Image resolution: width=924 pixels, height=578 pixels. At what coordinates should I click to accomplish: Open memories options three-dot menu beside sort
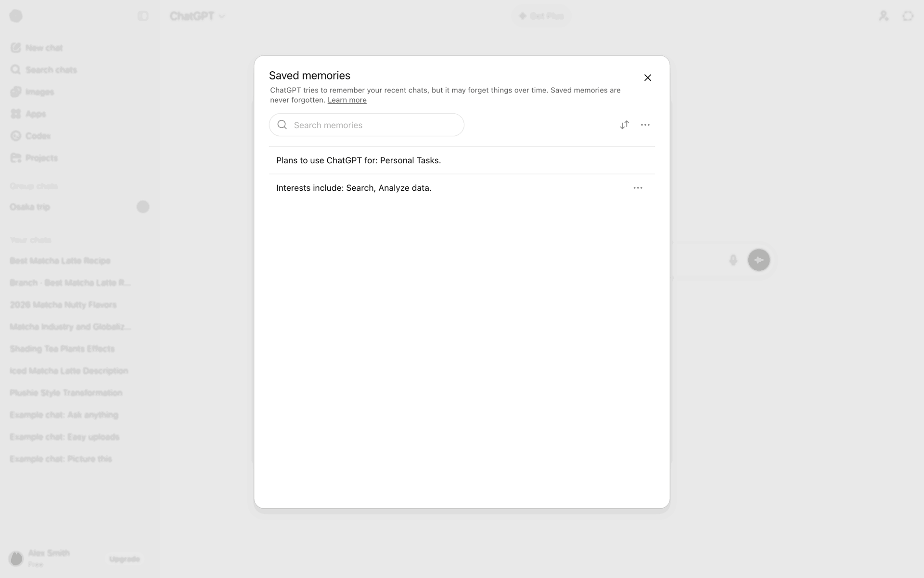[645, 125]
